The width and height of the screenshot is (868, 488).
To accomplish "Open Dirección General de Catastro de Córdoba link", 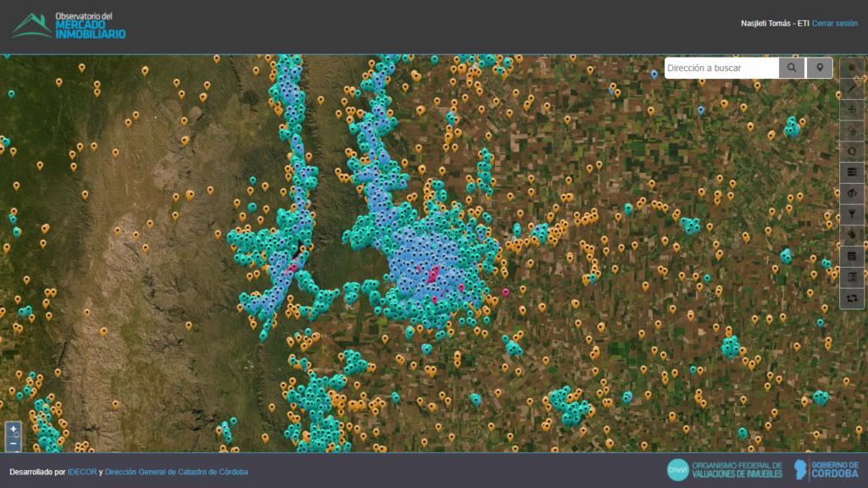I will 176,472.
